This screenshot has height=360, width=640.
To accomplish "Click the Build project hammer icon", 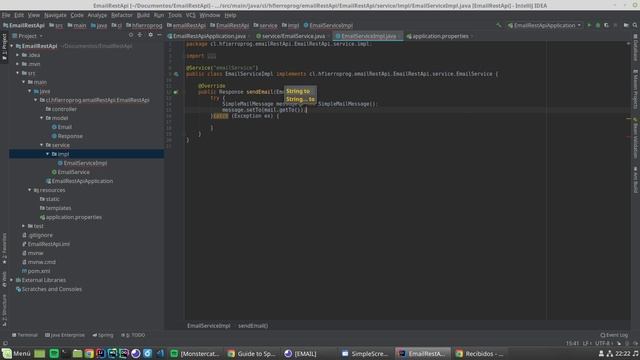I will 498,25.
